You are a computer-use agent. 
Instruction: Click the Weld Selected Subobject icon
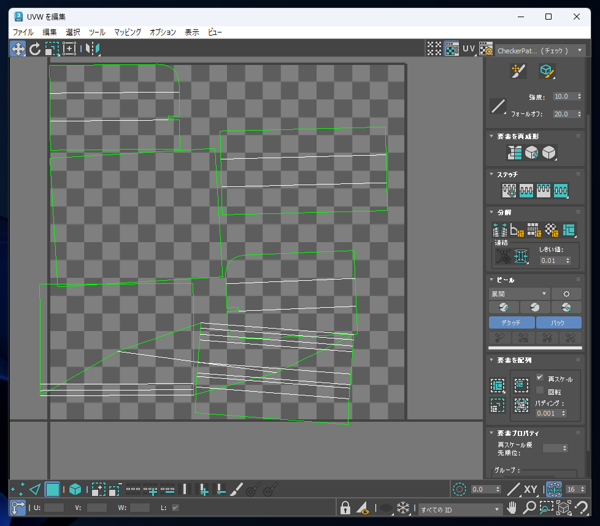coord(521,256)
